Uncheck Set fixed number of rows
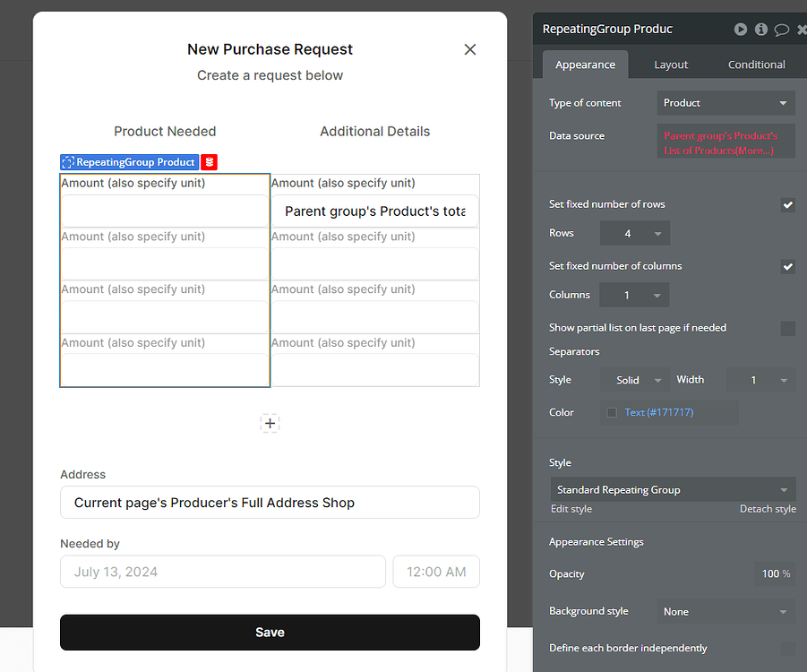The height and width of the screenshot is (672, 807). [787, 204]
